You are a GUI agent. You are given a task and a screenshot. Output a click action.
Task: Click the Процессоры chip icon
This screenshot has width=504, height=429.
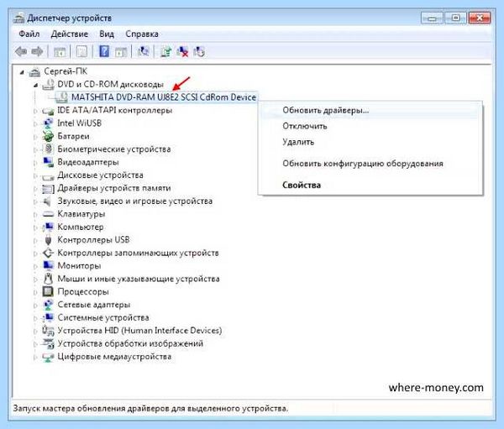coord(48,292)
